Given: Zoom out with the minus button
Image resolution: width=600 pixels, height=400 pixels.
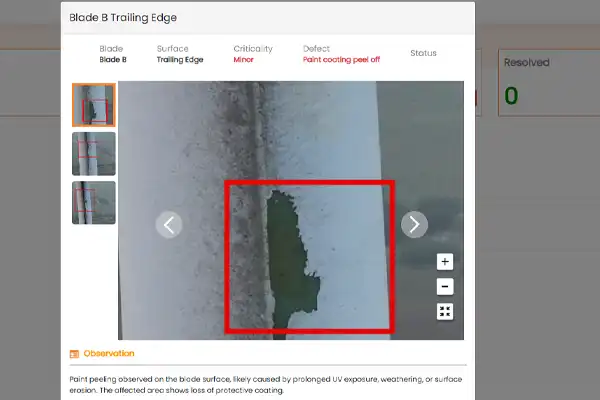Looking at the screenshot, I should pyautogui.click(x=445, y=287).
